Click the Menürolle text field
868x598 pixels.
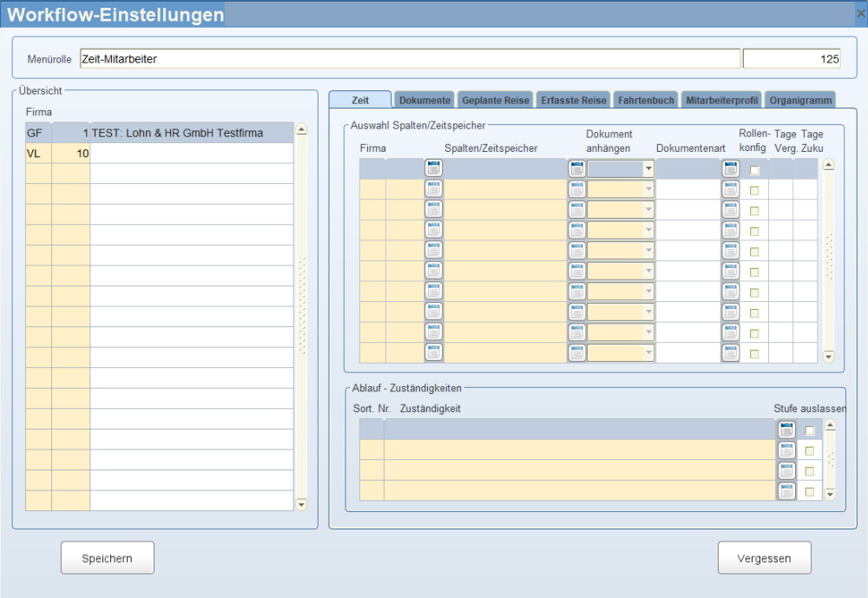[410, 59]
